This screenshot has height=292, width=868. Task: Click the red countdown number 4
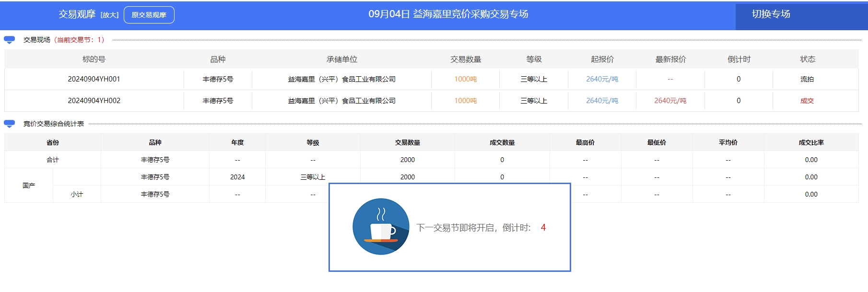click(x=543, y=228)
